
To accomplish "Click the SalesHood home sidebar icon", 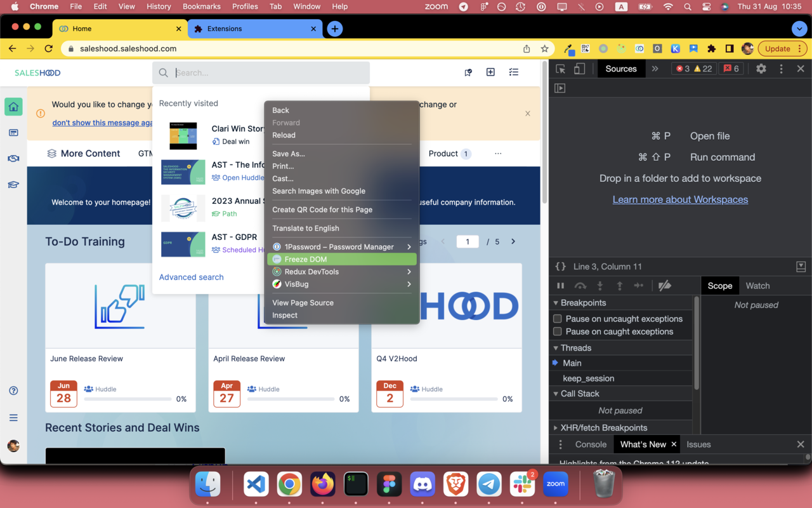I will pyautogui.click(x=13, y=107).
